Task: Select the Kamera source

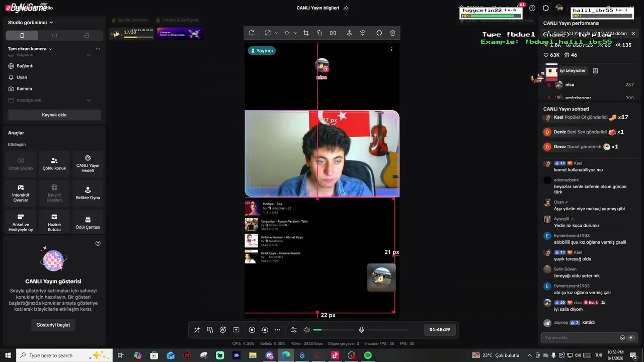Action: point(54,89)
